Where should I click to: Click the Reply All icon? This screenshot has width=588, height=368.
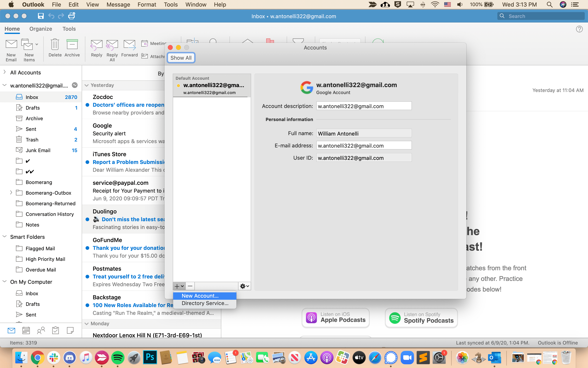coord(112,45)
